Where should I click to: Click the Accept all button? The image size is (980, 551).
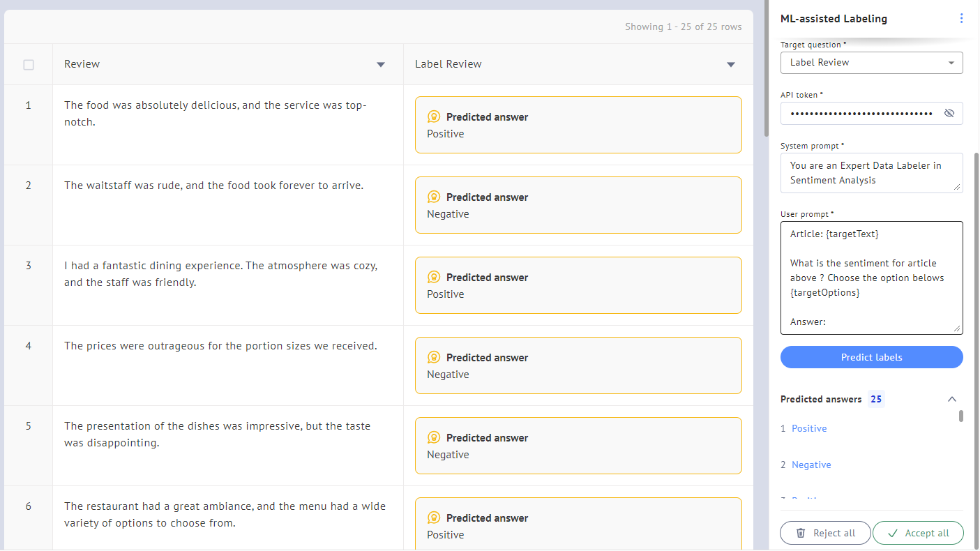click(918, 534)
